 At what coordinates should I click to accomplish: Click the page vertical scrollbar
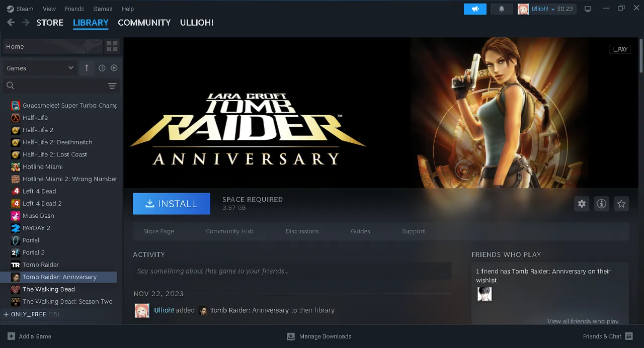641,55
